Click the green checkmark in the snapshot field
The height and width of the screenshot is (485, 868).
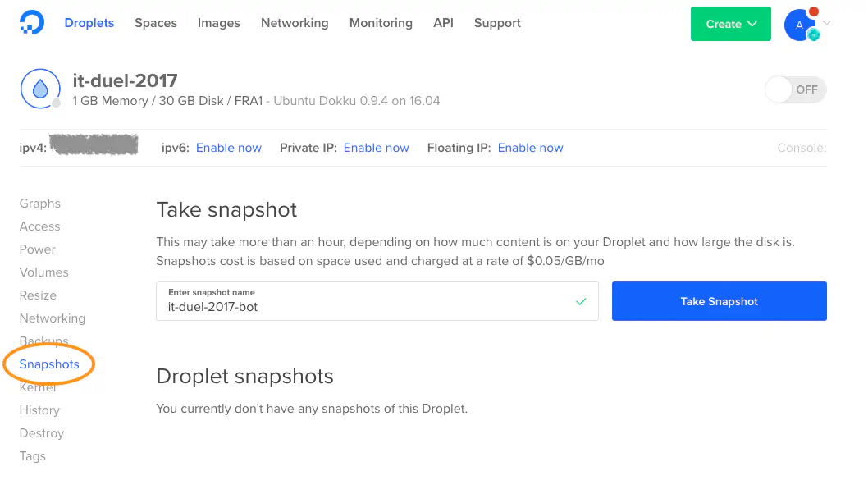tap(582, 301)
